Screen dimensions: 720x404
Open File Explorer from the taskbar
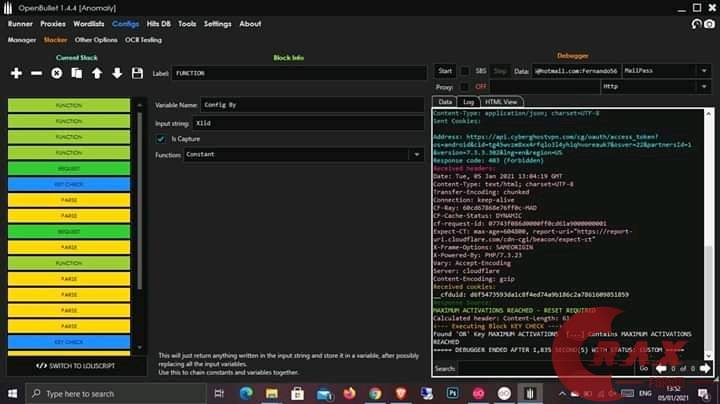coord(271,393)
